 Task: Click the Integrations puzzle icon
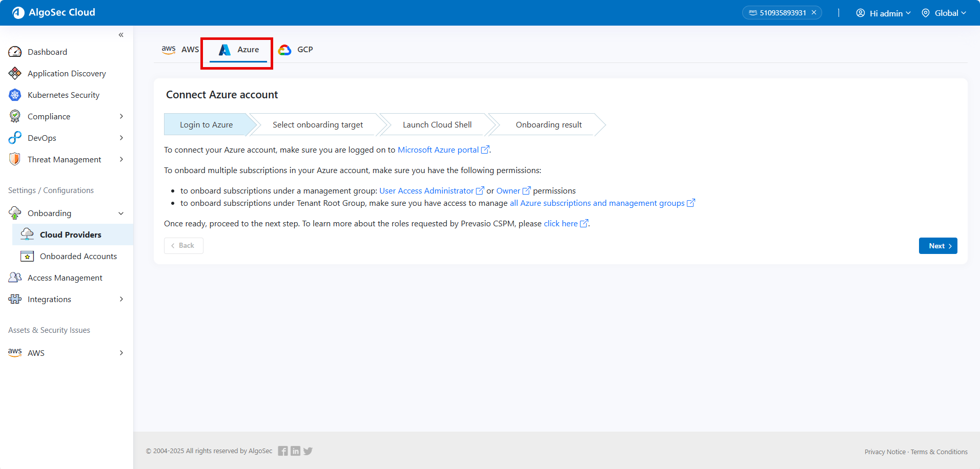[x=15, y=299]
